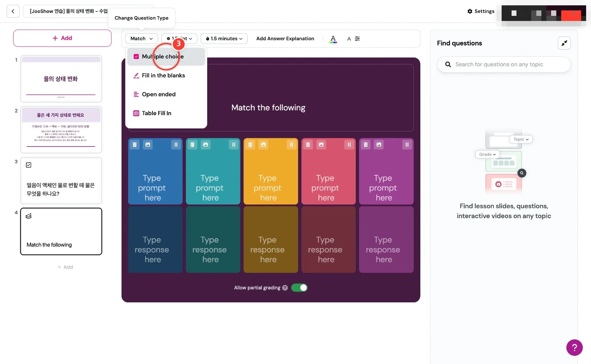Click the yellow card's drag handle icon
The height and width of the screenshot is (364, 591).
(x=291, y=145)
